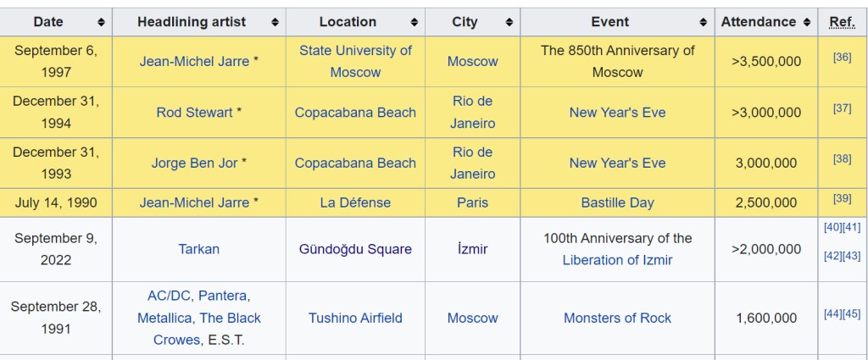
Task: Open the Rod Stewart artist link
Action: click(194, 112)
